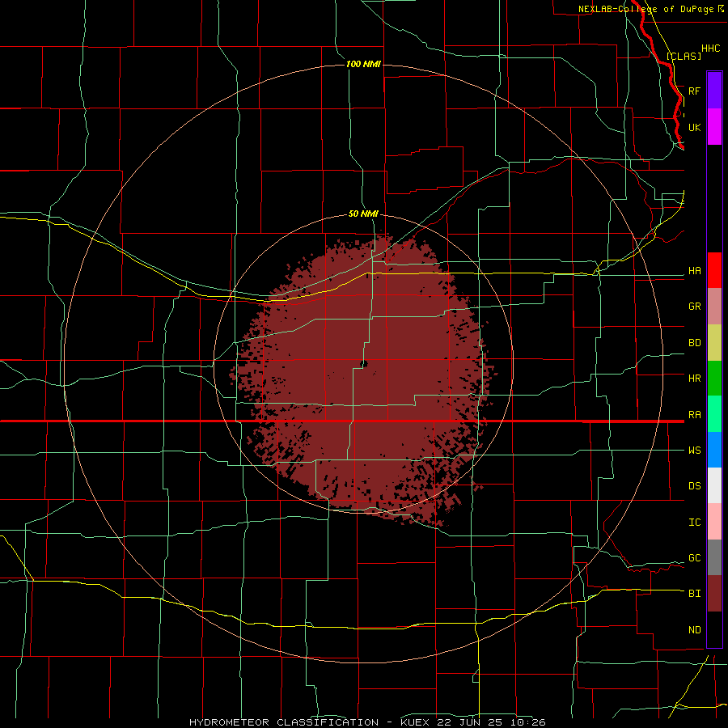Click the GR legend label
Viewport: 728px width, 728px height.
tap(694, 307)
